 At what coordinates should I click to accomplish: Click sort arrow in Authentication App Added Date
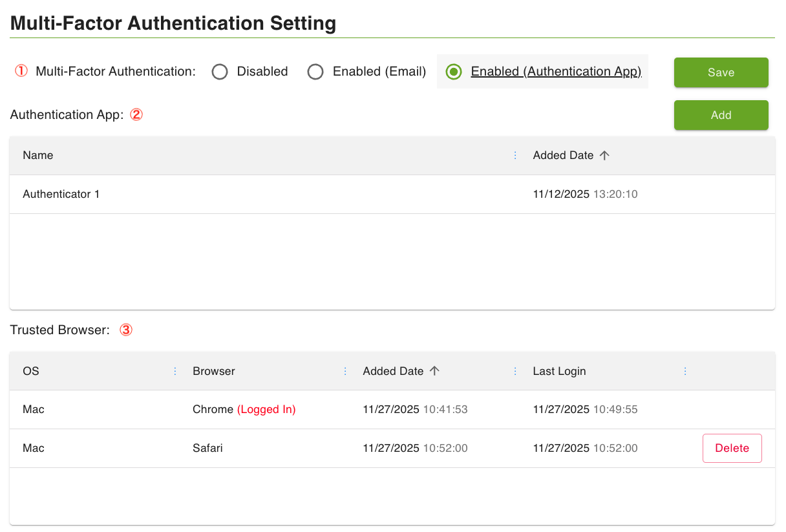tap(604, 155)
